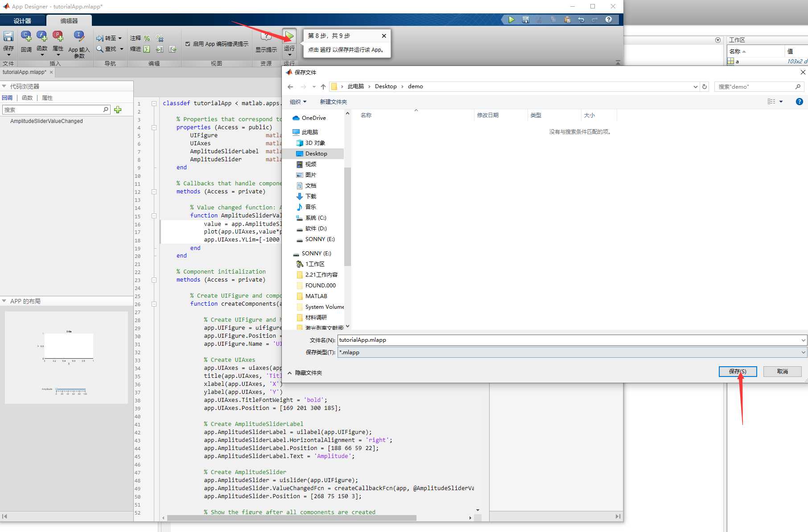Click the quick access run icon
The width and height of the screenshot is (808, 532).
511,20
